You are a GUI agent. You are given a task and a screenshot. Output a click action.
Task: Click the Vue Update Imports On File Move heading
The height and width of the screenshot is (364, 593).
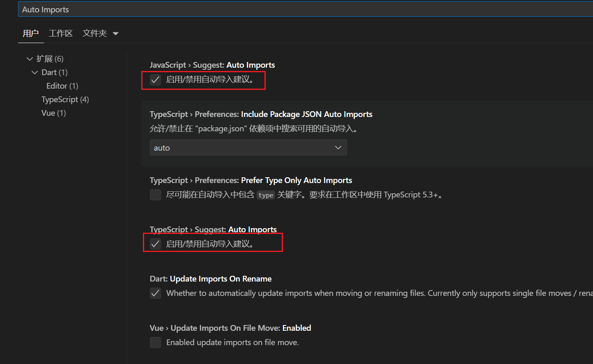[230, 328]
